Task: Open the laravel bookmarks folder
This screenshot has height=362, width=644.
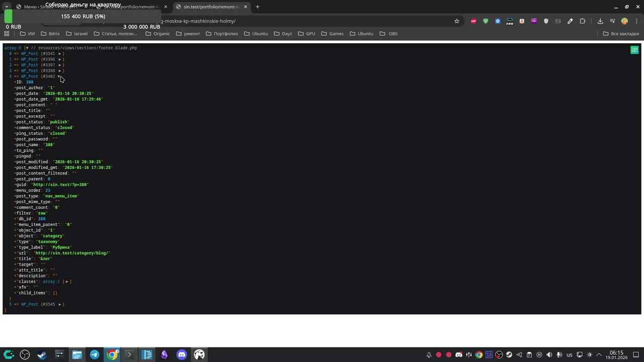Action: (x=76, y=34)
